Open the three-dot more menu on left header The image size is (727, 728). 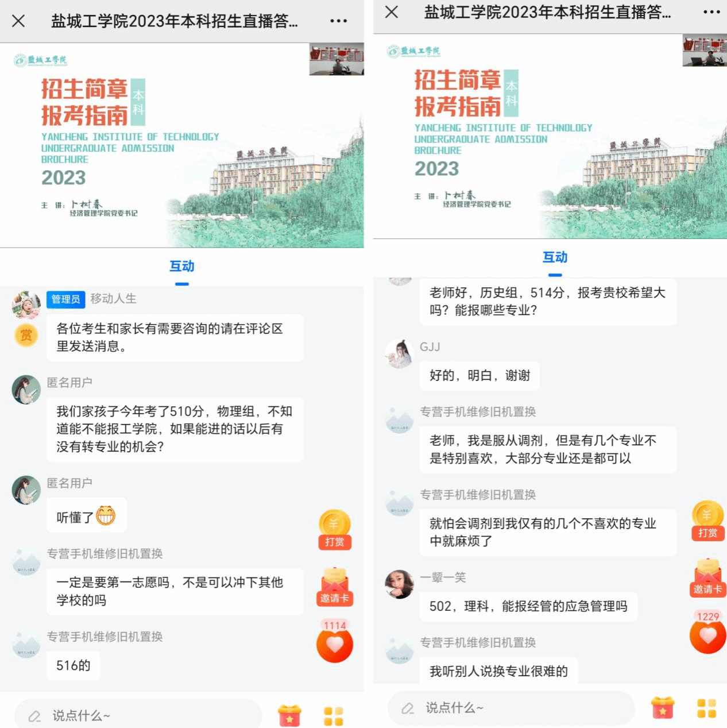(x=338, y=21)
